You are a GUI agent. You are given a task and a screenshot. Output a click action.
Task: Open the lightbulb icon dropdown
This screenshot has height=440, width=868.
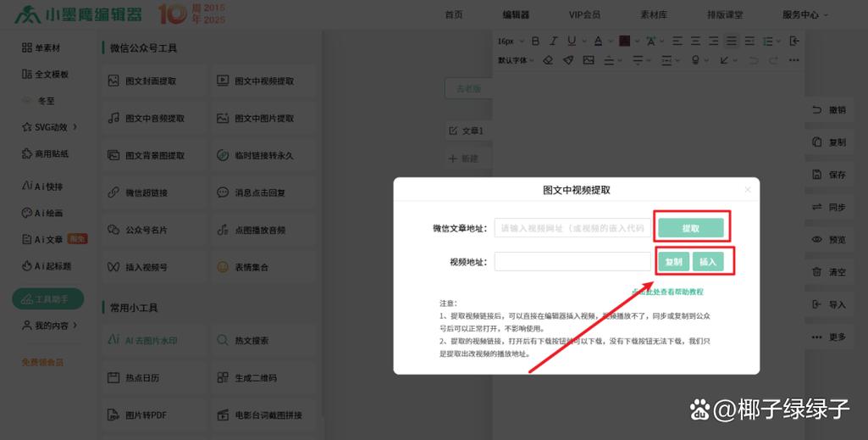tap(699, 60)
